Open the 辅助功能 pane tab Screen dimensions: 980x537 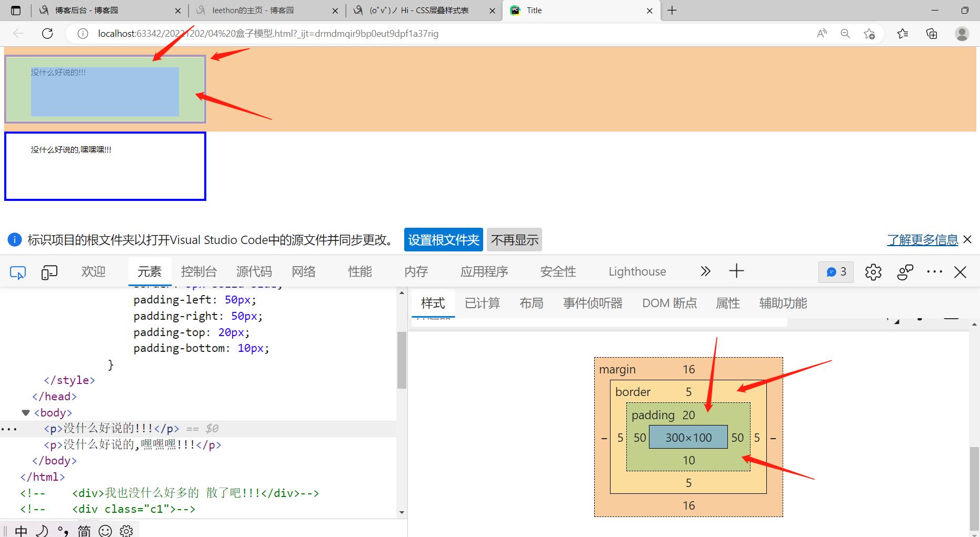[783, 303]
